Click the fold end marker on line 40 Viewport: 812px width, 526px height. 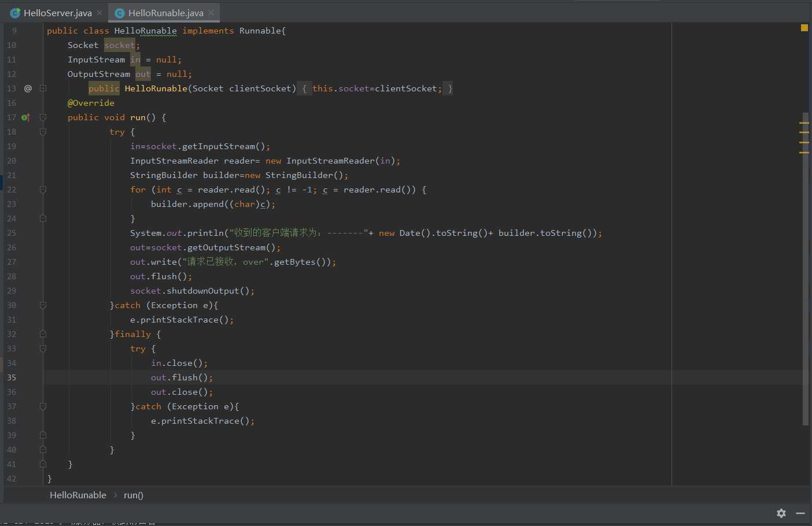pyautogui.click(x=43, y=450)
